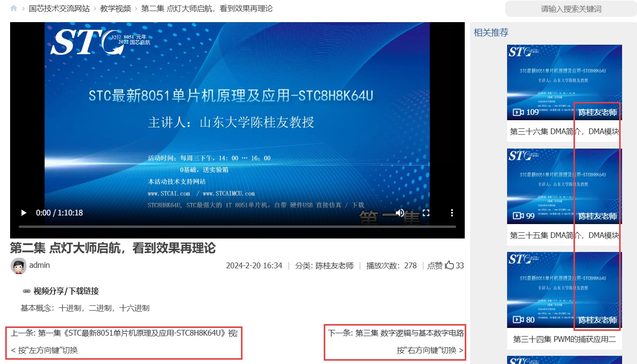This screenshot has height=364, width=637.
Task: Click 基本概念 description text
Action: tap(85, 308)
